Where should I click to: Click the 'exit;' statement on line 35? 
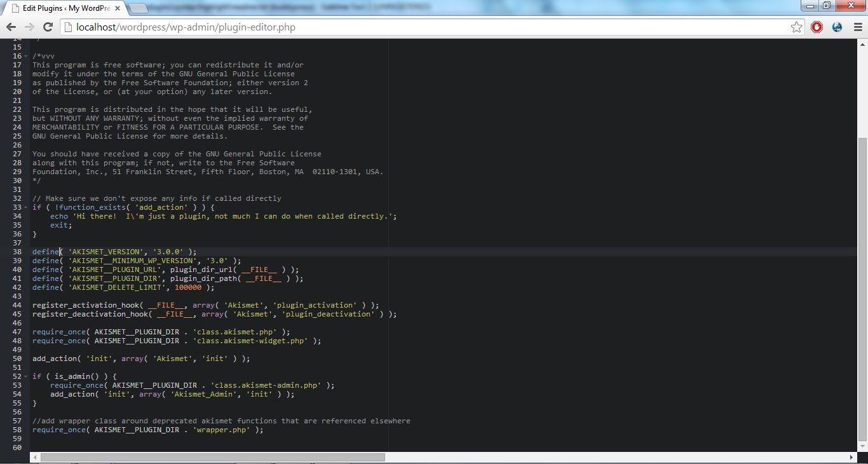pyautogui.click(x=62, y=225)
